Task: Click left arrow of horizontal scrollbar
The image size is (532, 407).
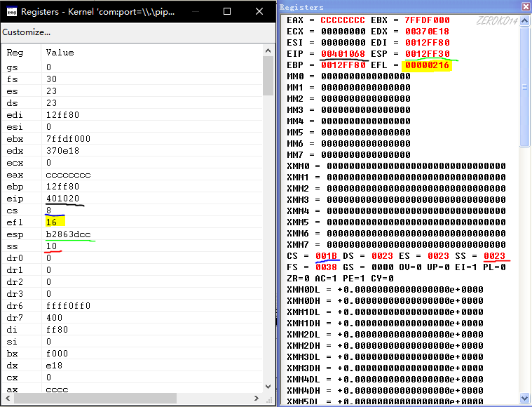Action: (8, 398)
